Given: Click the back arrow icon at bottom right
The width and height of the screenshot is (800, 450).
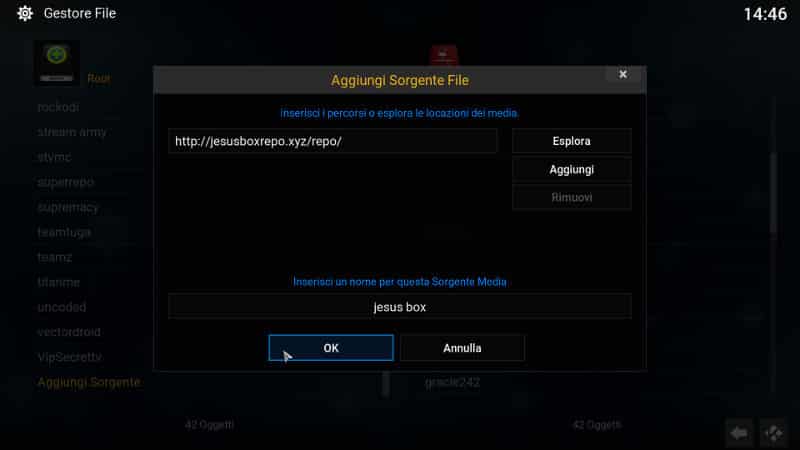Looking at the screenshot, I should coord(739,433).
